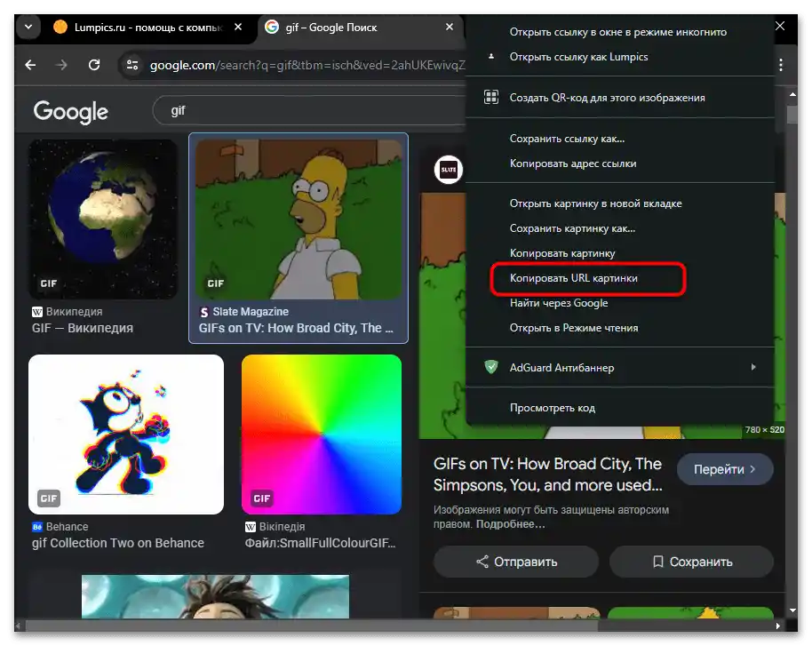The image size is (812, 646).
Task: Open the rainbow colour wheel GIF thumbnail
Action: (321, 435)
